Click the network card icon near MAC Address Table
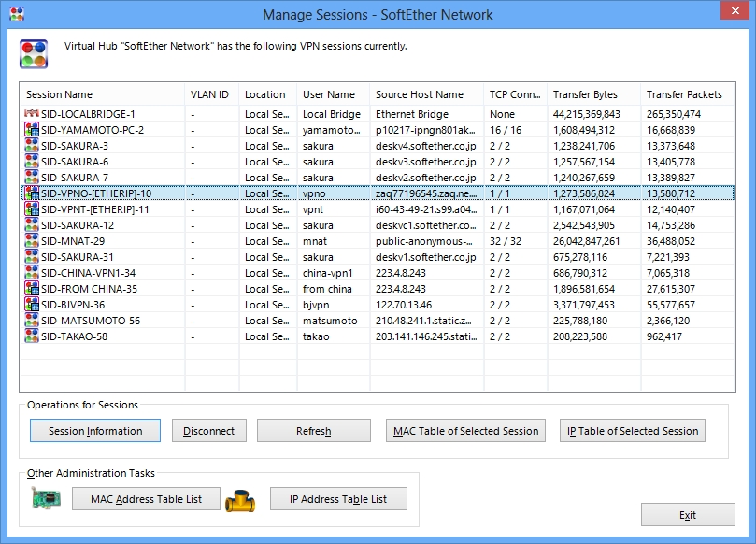This screenshot has height=544, width=756. click(x=47, y=498)
